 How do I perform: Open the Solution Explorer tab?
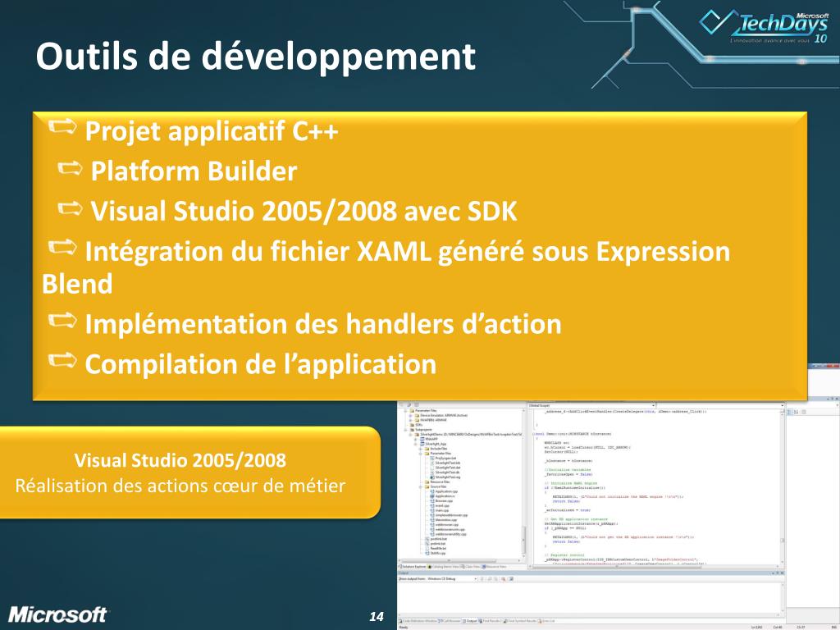412,567
